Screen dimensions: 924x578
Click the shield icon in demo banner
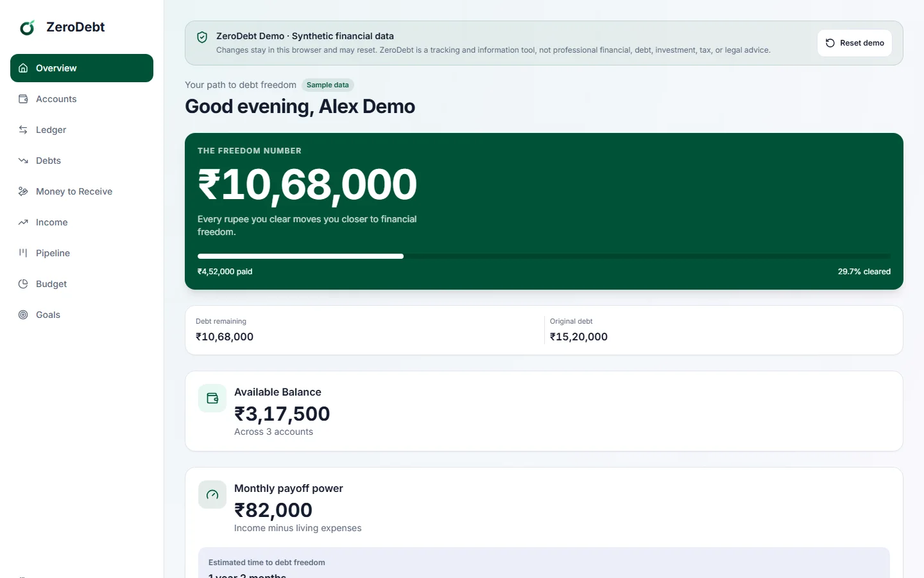202,37
